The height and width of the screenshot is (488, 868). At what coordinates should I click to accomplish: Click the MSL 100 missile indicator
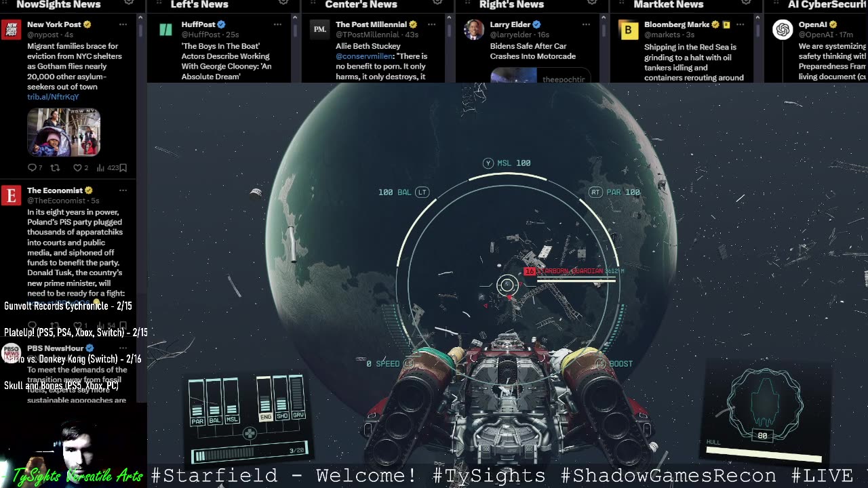click(507, 163)
